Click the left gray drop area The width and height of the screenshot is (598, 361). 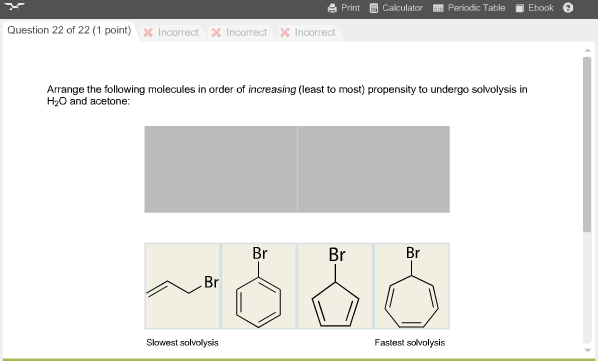click(x=220, y=169)
